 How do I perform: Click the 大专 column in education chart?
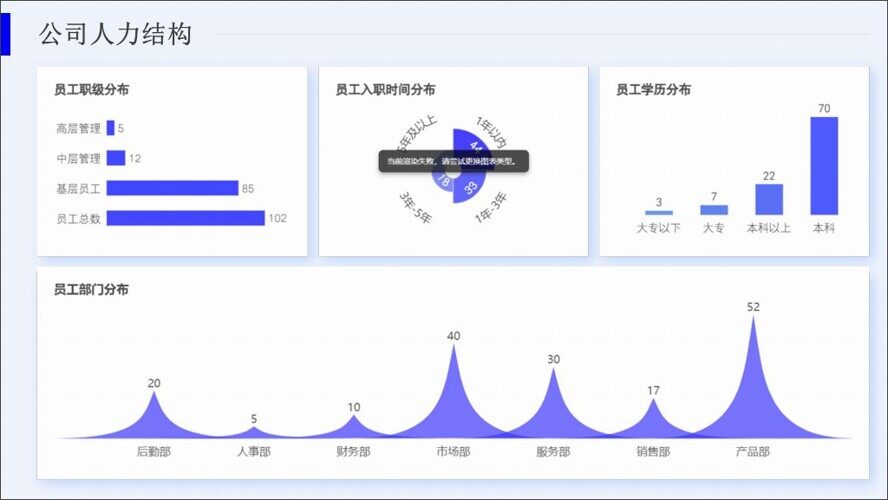click(713, 210)
